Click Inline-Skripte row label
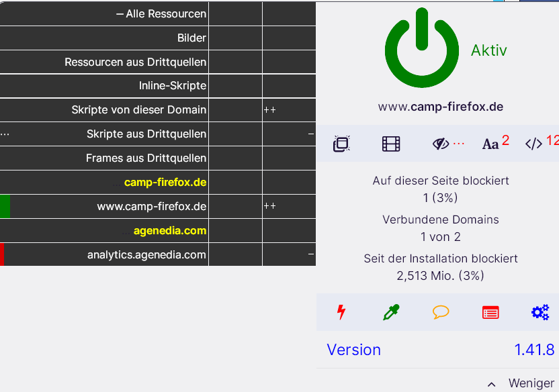 tap(173, 86)
